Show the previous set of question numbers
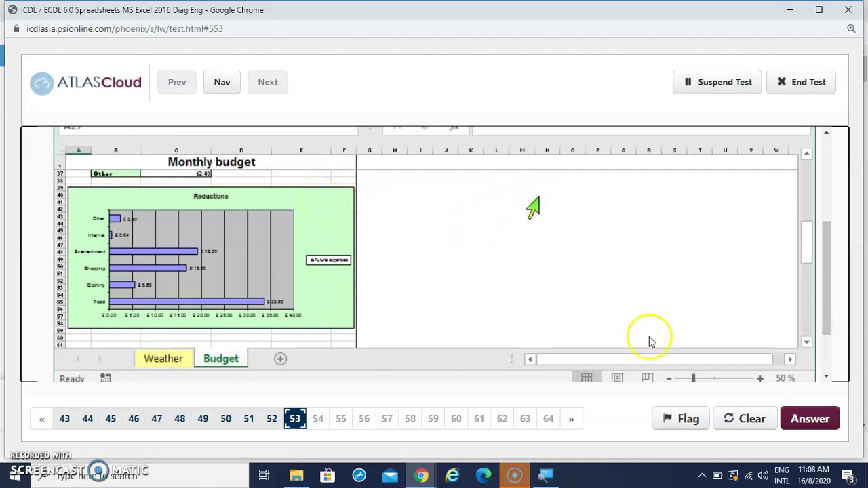The image size is (868, 488). [x=41, y=418]
